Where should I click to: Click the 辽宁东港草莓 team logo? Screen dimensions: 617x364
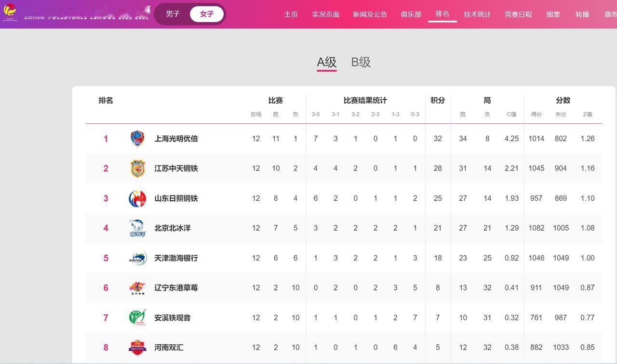coord(137,288)
